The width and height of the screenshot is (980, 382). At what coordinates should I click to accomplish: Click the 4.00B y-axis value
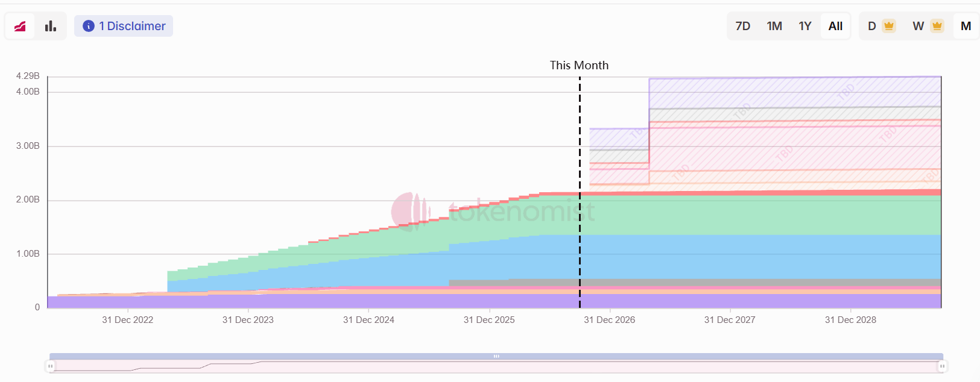tap(28, 92)
